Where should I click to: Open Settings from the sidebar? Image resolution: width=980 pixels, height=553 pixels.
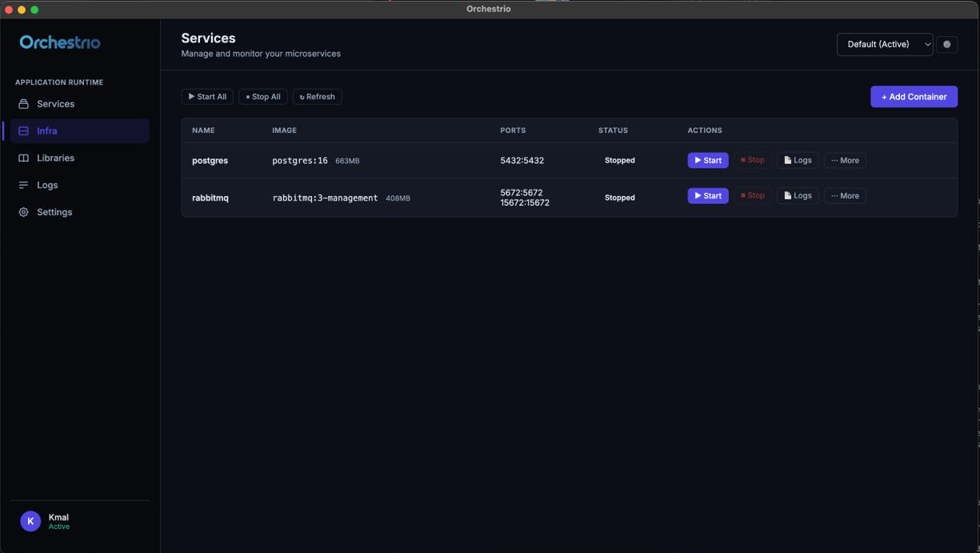[80, 212]
